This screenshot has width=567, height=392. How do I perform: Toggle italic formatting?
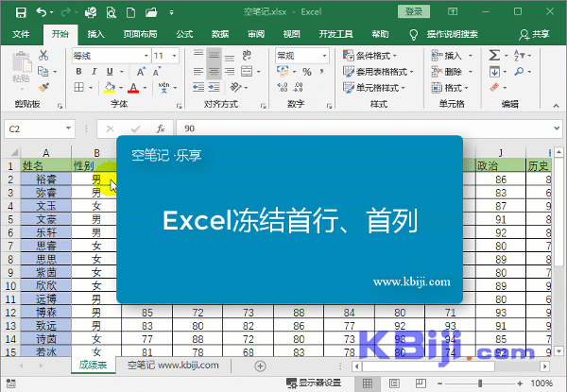click(94, 72)
